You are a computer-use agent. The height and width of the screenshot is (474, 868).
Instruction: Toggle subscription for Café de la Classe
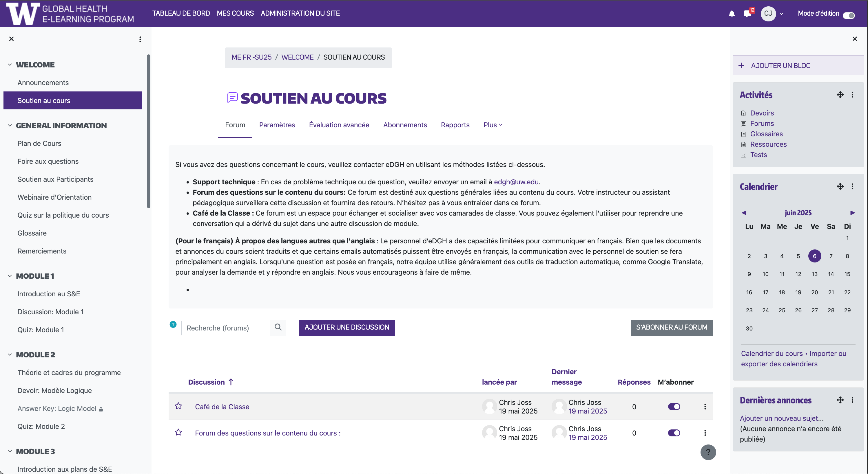[674, 407]
